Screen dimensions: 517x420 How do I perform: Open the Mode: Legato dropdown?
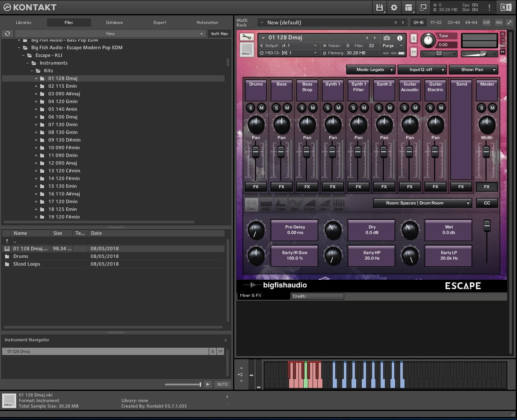[371, 70]
